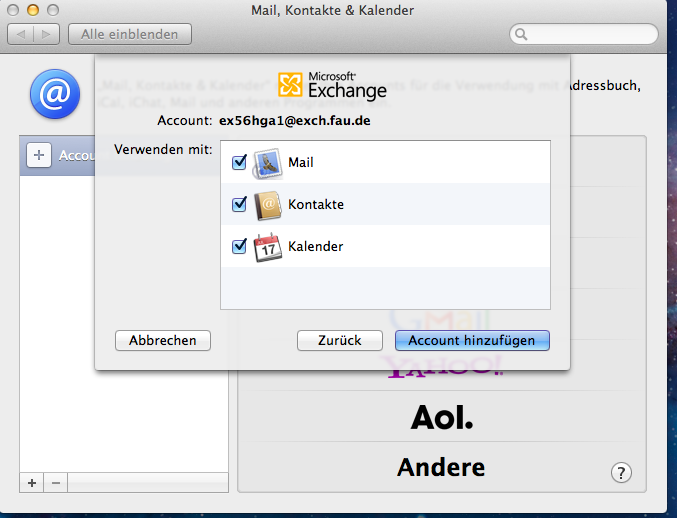This screenshot has width=677, height=518.
Task: Navigate back with left arrow button
Action: click(21, 34)
